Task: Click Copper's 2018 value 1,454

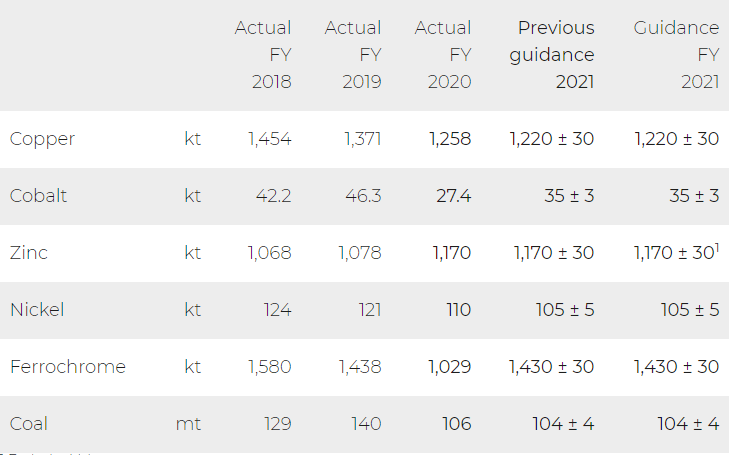Action: click(270, 139)
